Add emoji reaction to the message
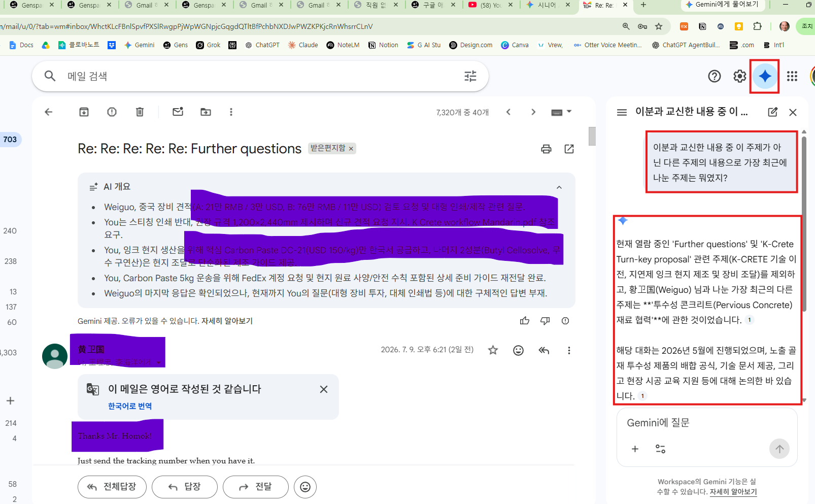This screenshot has width=815, height=504. [518, 350]
